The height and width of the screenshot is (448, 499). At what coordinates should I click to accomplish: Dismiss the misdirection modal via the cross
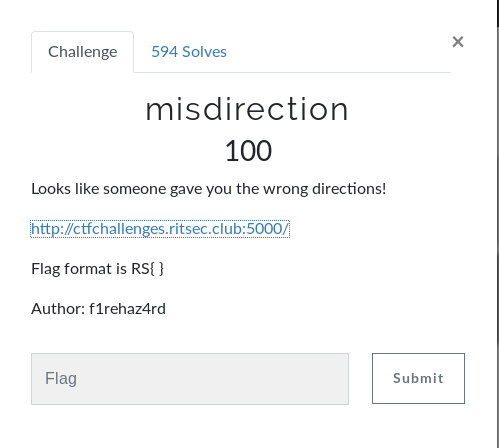(x=458, y=42)
